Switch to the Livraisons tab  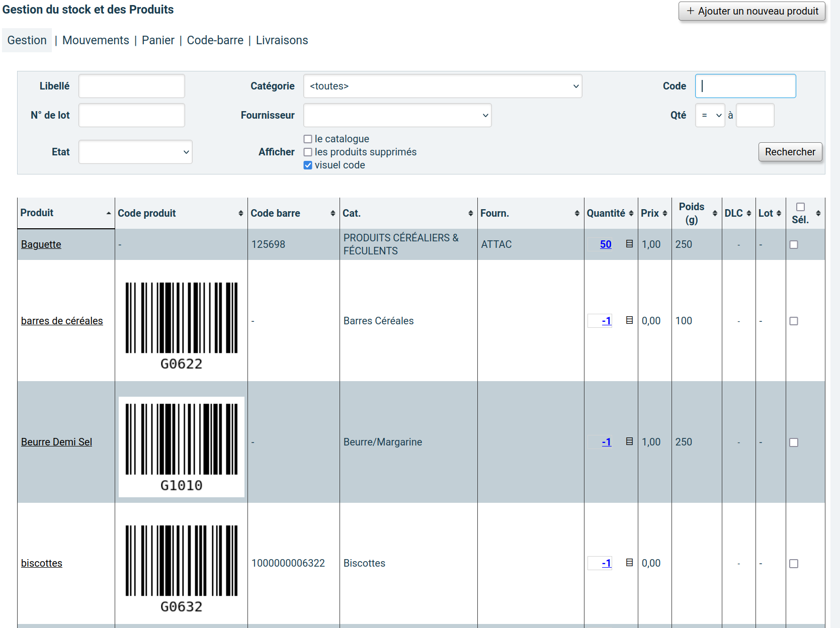(282, 40)
